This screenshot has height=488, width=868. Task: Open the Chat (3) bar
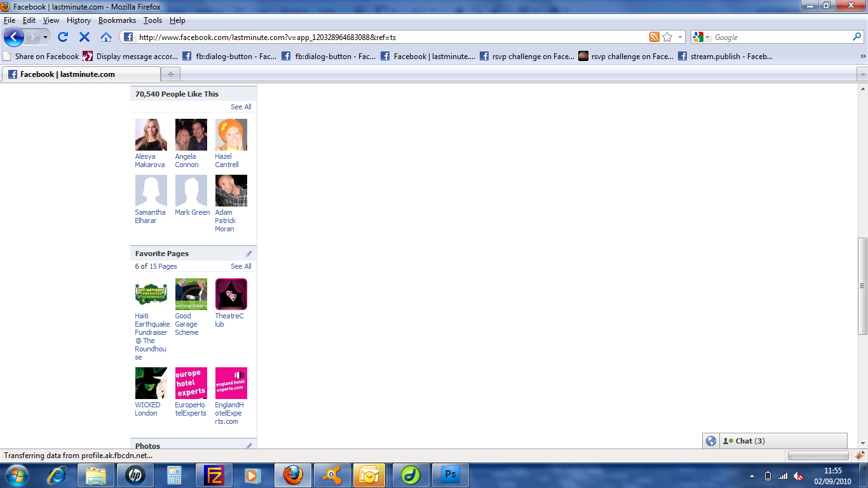750,441
